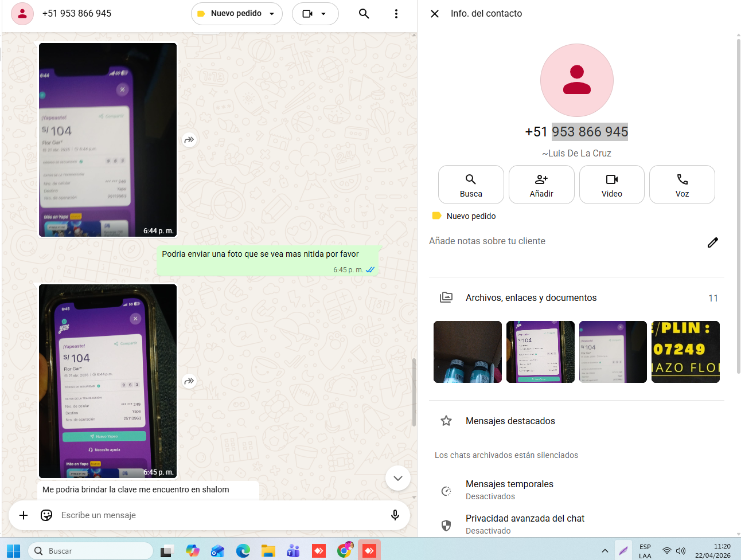Open Archivos, enlaces y documentos
Viewport: 741px width, 560px height.
click(531, 297)
